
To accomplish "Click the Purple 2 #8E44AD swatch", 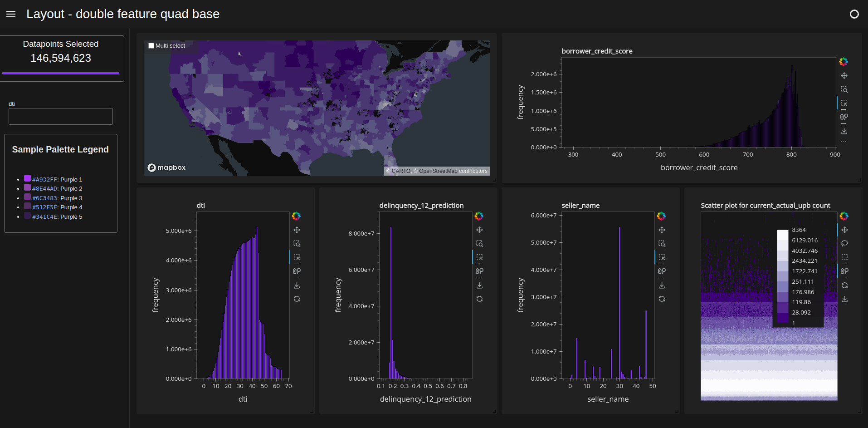I will click(27, 187).
